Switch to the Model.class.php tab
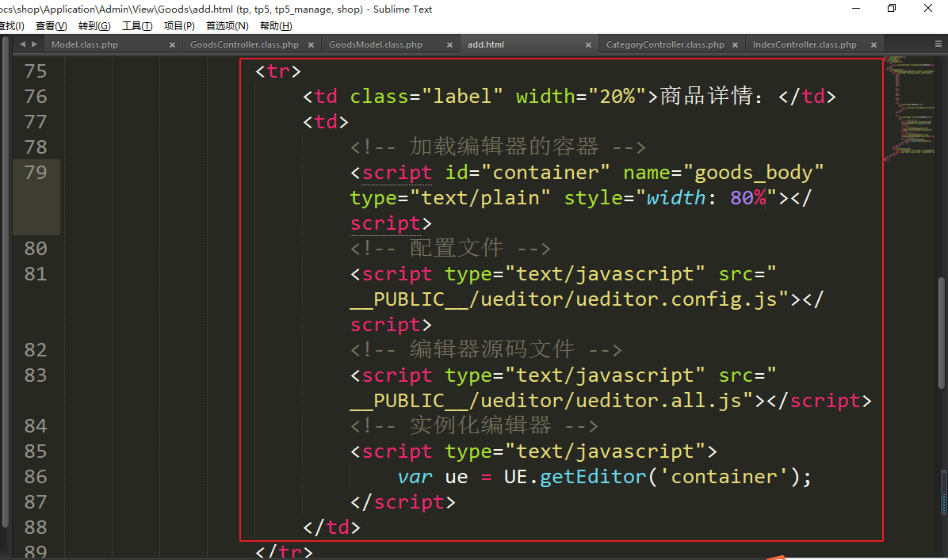Viewport: 948px width, 560px height. 85,45
